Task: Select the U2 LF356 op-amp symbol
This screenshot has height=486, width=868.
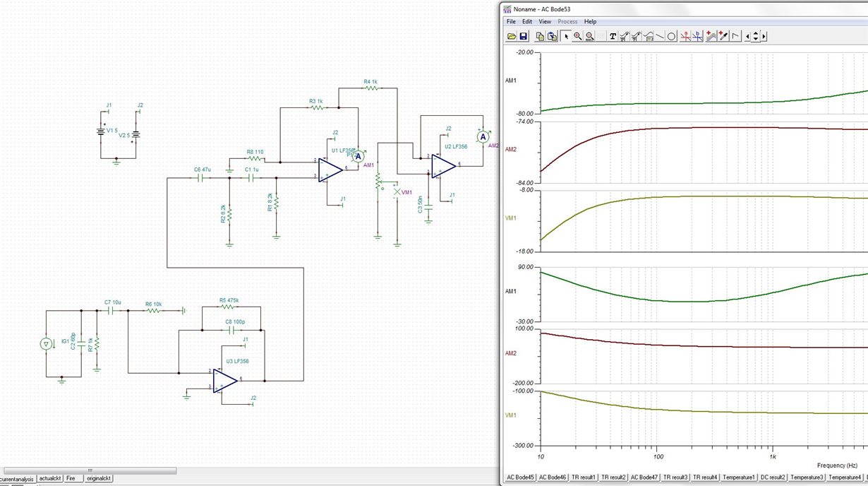Action: pyautogui.click(x=444, y=166)
